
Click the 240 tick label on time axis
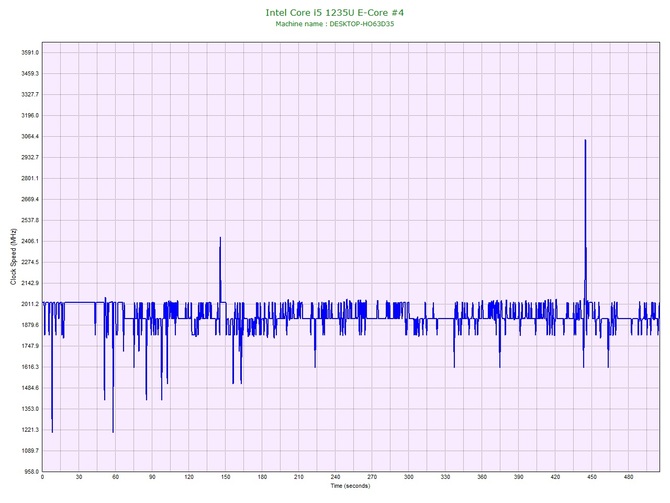(x=335, y=477)
